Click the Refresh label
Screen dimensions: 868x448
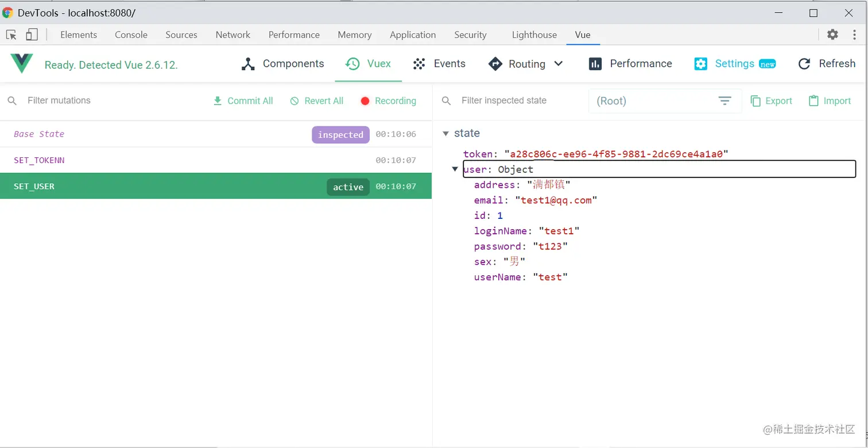click(837, 64)
